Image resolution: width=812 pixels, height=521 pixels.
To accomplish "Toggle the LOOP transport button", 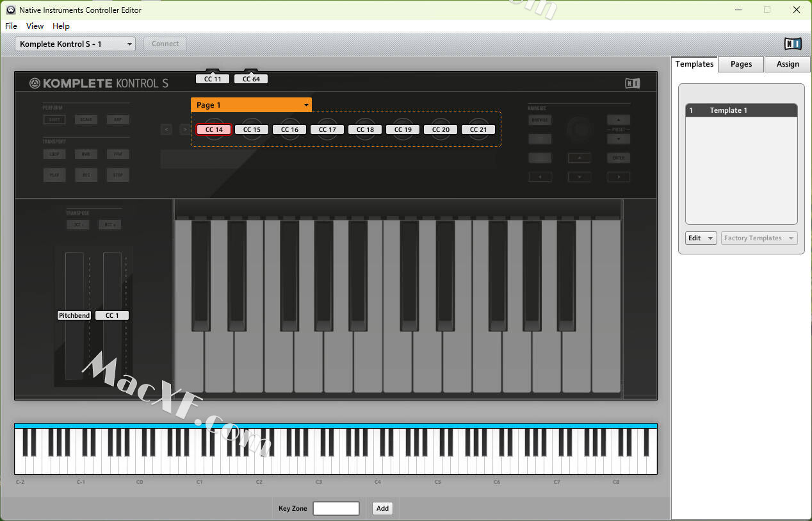I will 54,154.
